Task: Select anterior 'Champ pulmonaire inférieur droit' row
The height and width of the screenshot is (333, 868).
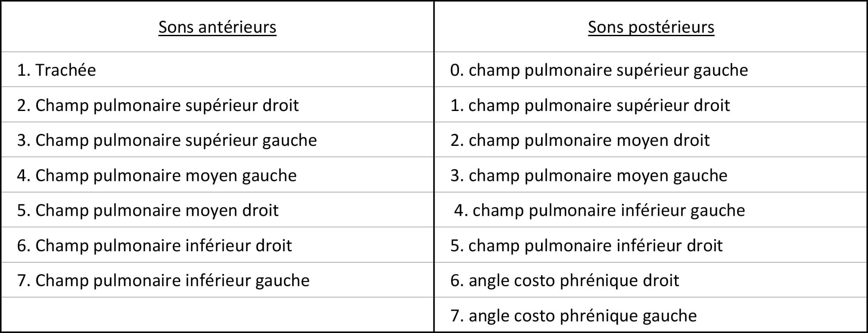Action: coord(217,245)
